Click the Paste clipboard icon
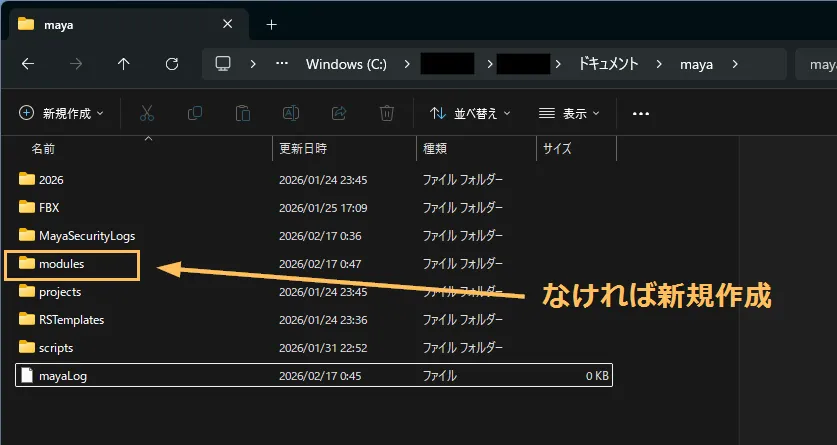The height and width of the screenshot is (445, 837). (x=243, y=114)
